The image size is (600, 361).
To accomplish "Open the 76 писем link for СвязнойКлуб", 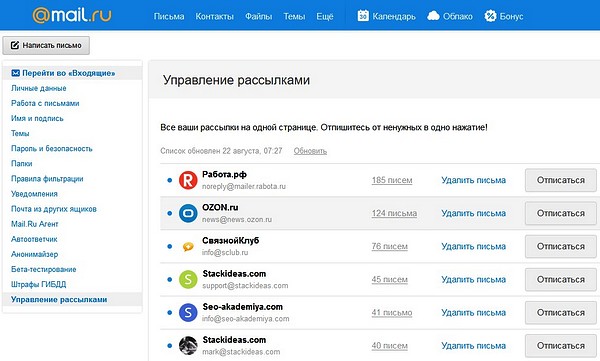I will coord(389,246).
